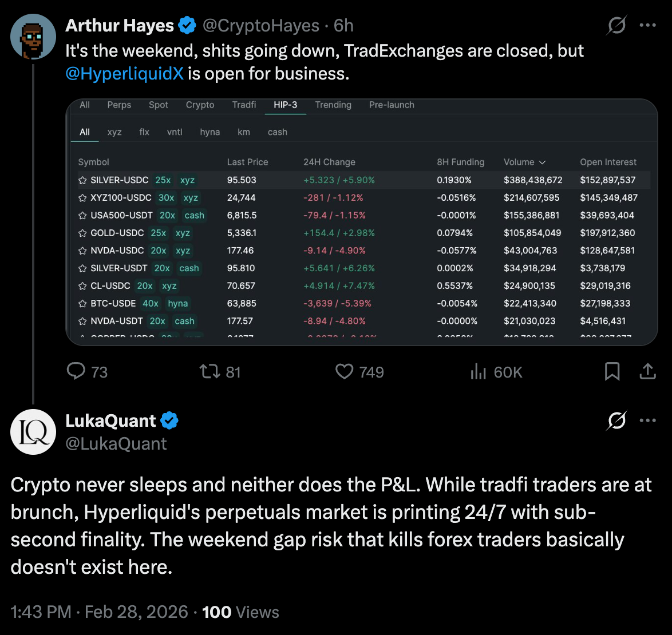Click the reply comment icon
The height and width of the screenshot is (635, 672).
pos(76,372)
